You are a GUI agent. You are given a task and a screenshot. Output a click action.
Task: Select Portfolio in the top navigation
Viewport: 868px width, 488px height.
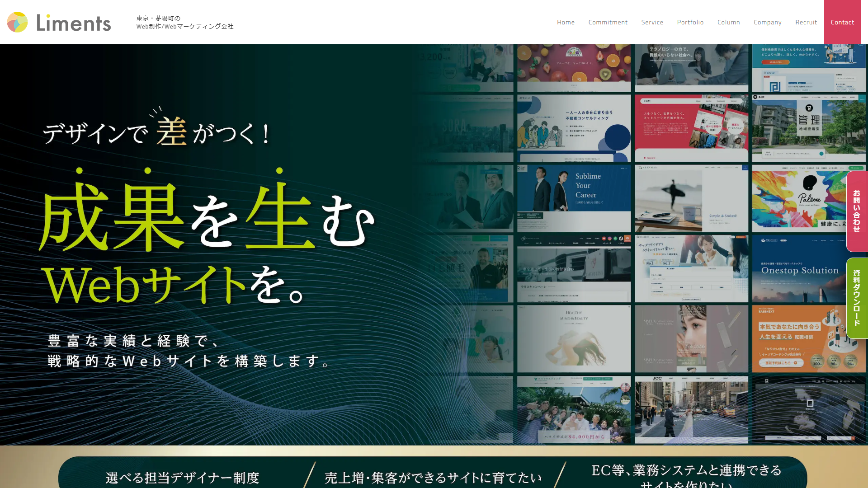(690, 22)
